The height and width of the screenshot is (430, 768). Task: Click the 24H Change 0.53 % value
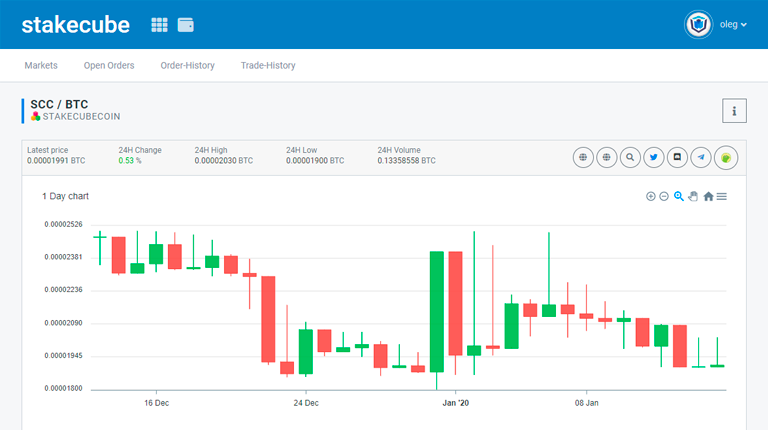coord(130,161)
